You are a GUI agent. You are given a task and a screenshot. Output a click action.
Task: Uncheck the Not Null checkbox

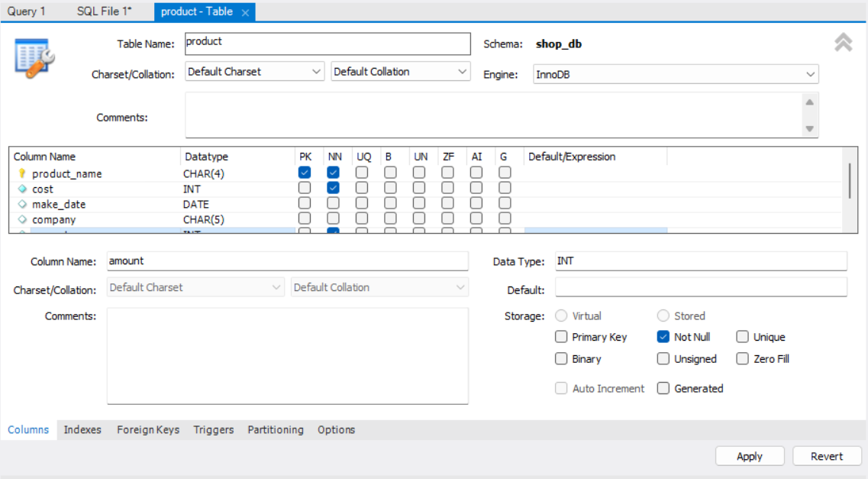pos(663,337)
